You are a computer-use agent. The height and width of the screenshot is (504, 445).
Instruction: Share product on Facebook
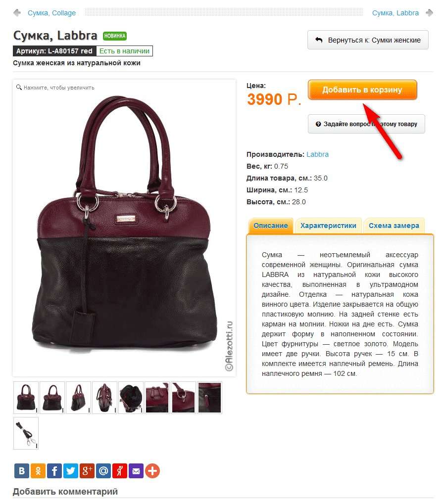coord(54,471)
